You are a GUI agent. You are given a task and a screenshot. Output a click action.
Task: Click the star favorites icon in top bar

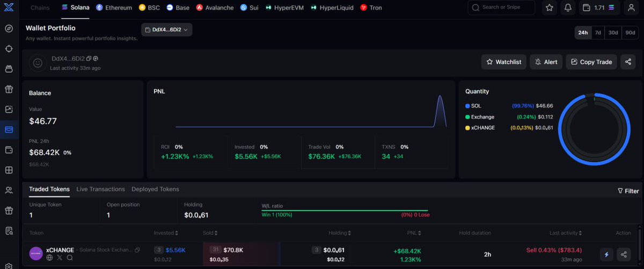point(550,8)
